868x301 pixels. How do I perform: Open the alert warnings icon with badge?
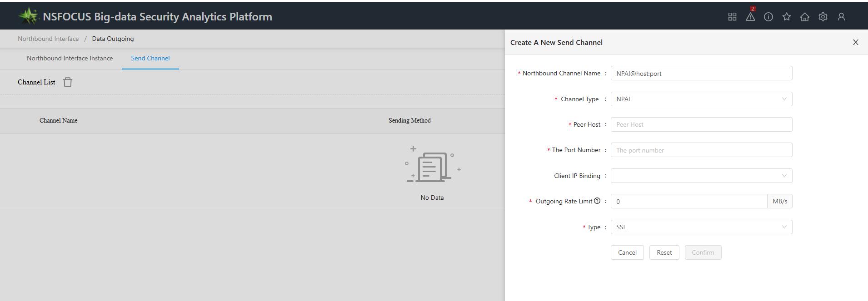point(750,16)
